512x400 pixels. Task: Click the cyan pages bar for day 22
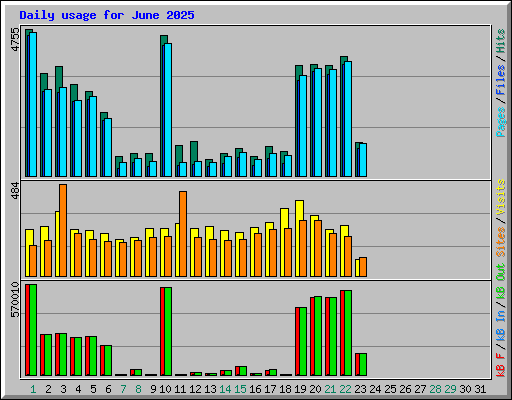tap(348, 119)
